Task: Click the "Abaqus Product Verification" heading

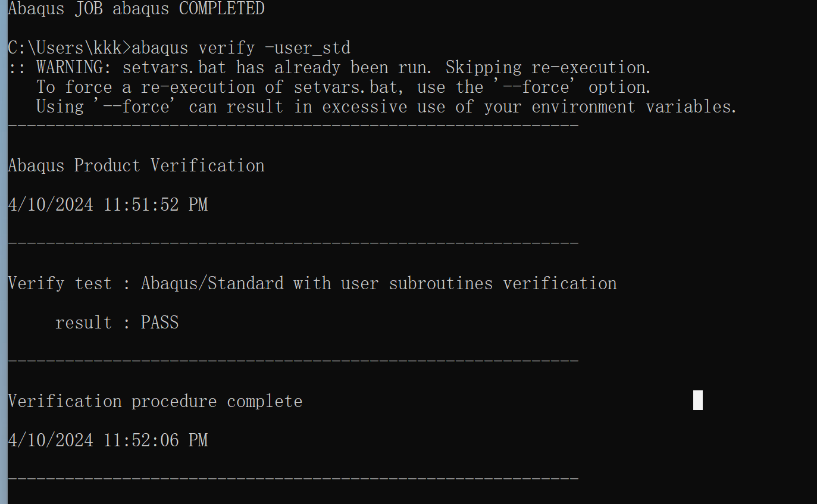Action: click(x=136, y=165)
